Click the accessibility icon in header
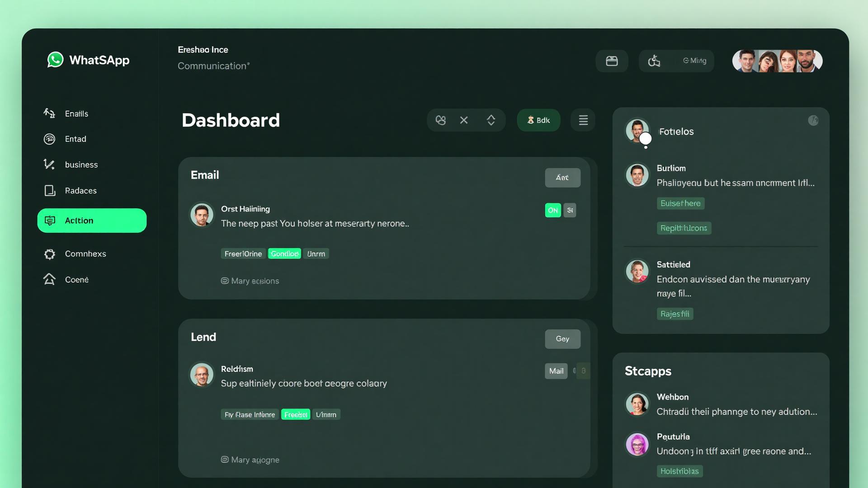 654,61
